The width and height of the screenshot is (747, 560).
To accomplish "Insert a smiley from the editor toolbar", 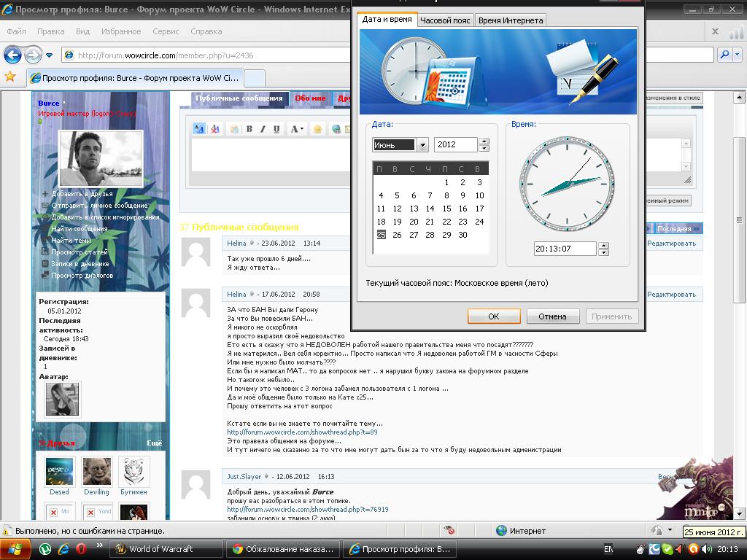I will pyautogui.click(x=317, y=129).
